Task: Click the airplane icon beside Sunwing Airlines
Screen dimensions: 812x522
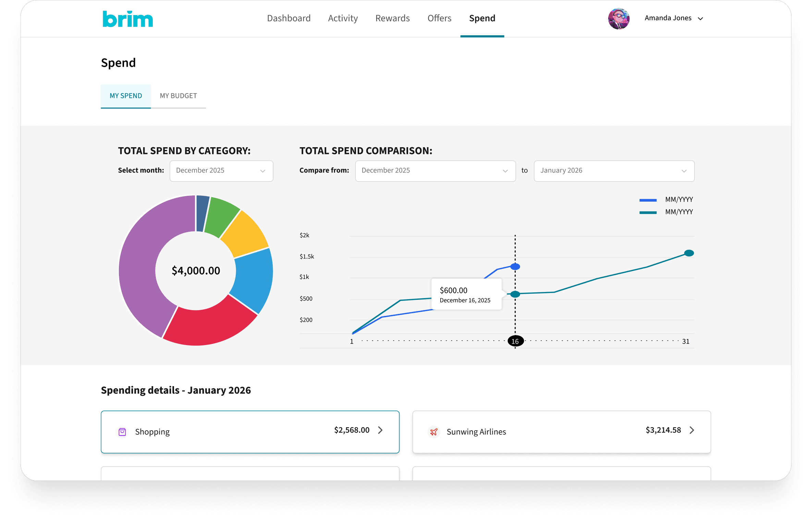Action: [434, 432]
